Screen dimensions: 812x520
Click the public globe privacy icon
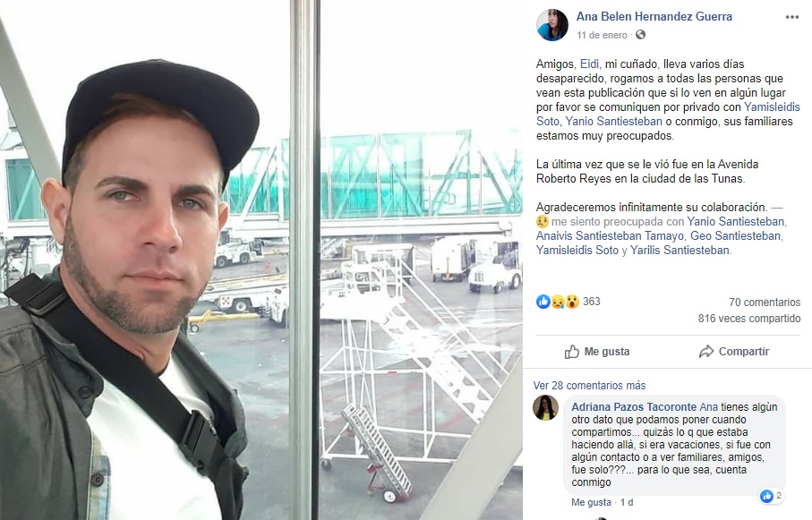(x=641, y=35)
